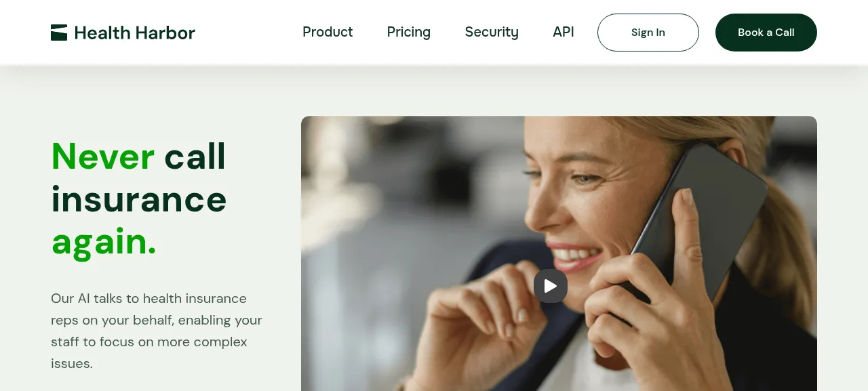The width and height of the screenshot is (868, 391).
Task: Go to the Pricing page
Action: (409, 32)
